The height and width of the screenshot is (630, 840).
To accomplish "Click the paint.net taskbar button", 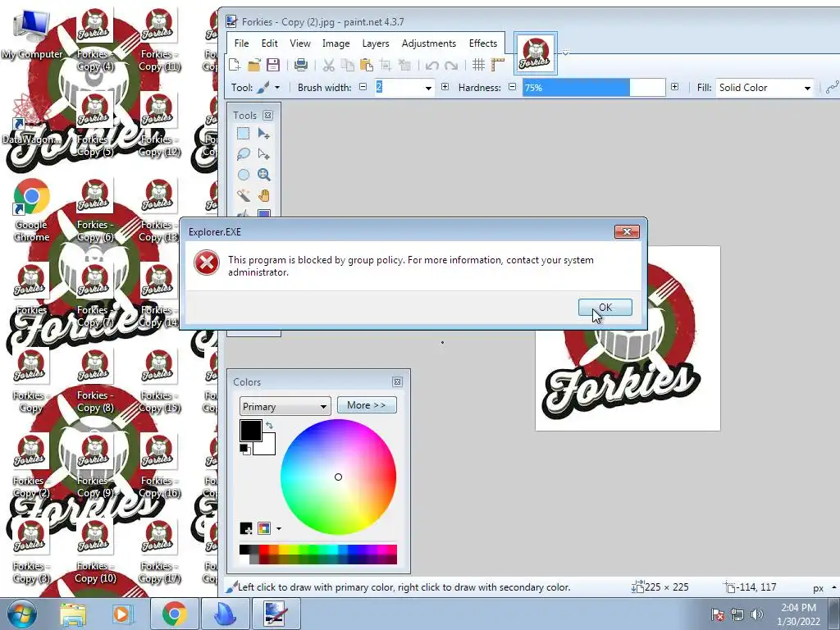I will coord(276,614).
